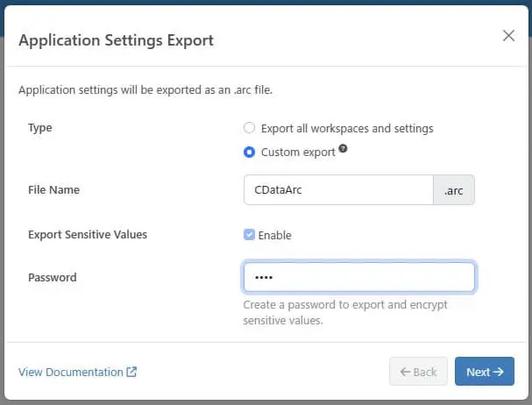
Task: Click into the File Name field containing CDataArc
Action: (337, 190)
